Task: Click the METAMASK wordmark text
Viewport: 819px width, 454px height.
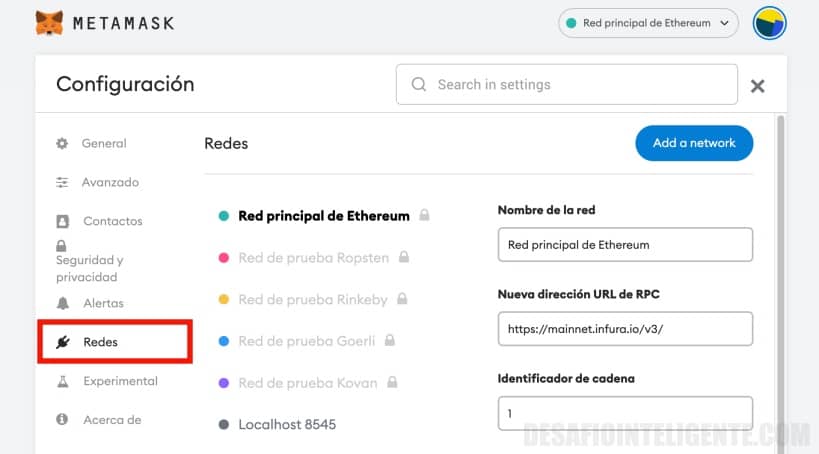Action: [123, 24]
